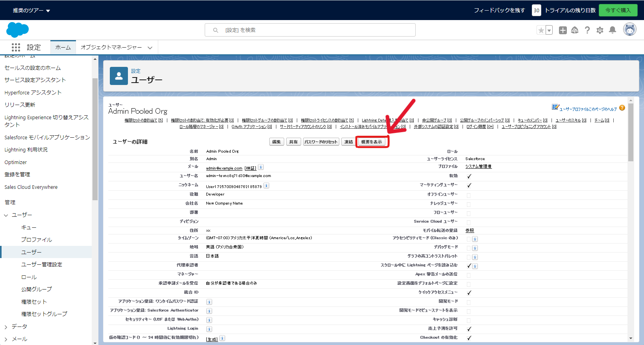
Task: Click info icon for Salesforce Authenticator registration
Action: pos(209,311)
